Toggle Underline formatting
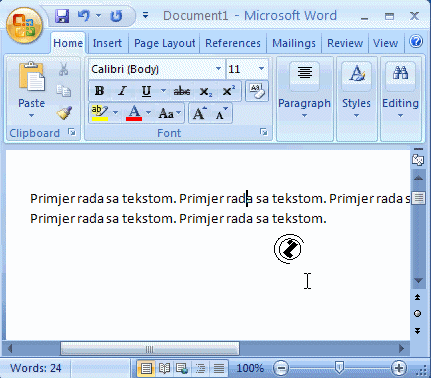 146,91
